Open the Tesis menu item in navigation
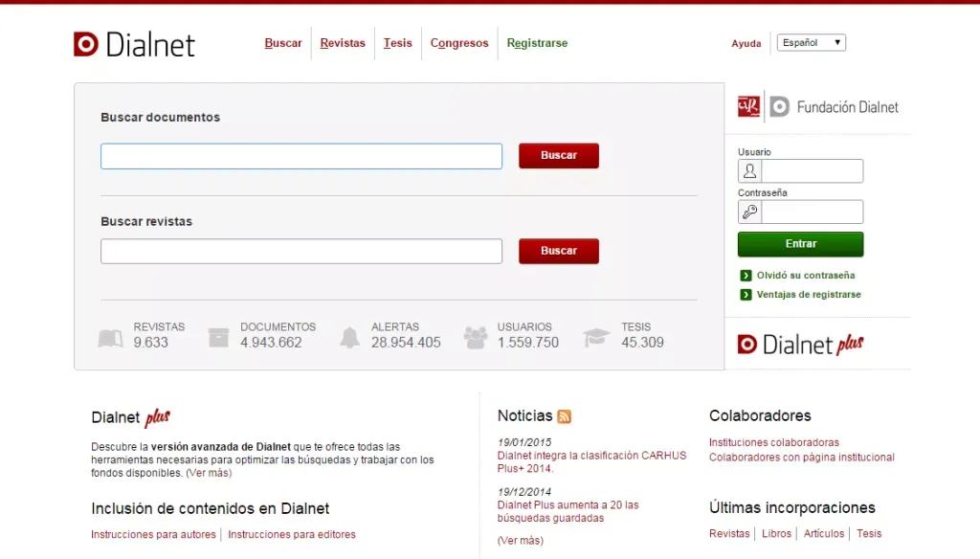The width and height of the screenshot is (980, 559). coord(397,43)
